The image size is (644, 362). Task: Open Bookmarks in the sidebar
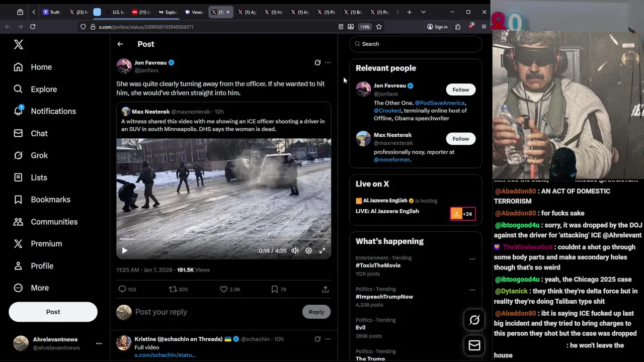point(42,200)
